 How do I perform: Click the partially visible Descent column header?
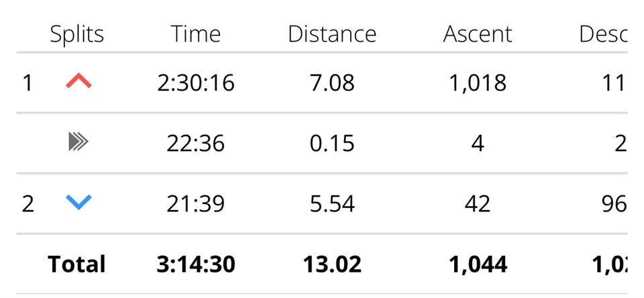tap(603, 34)
